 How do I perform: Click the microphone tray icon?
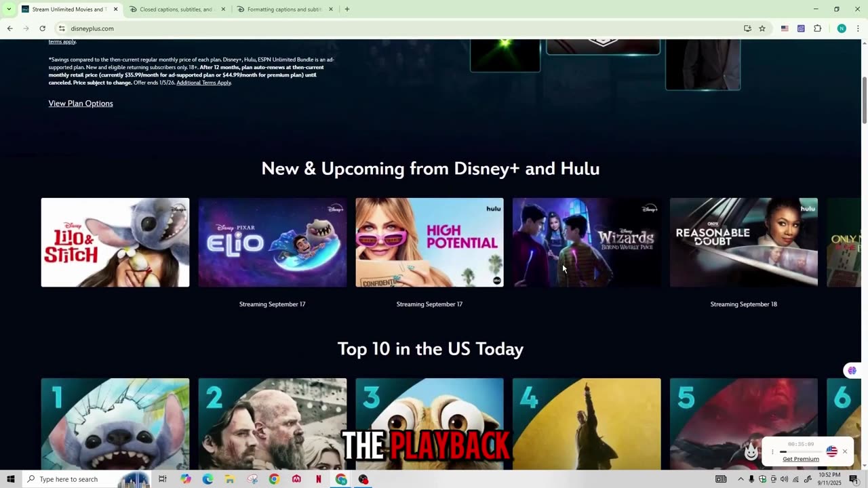coord(751,479)
